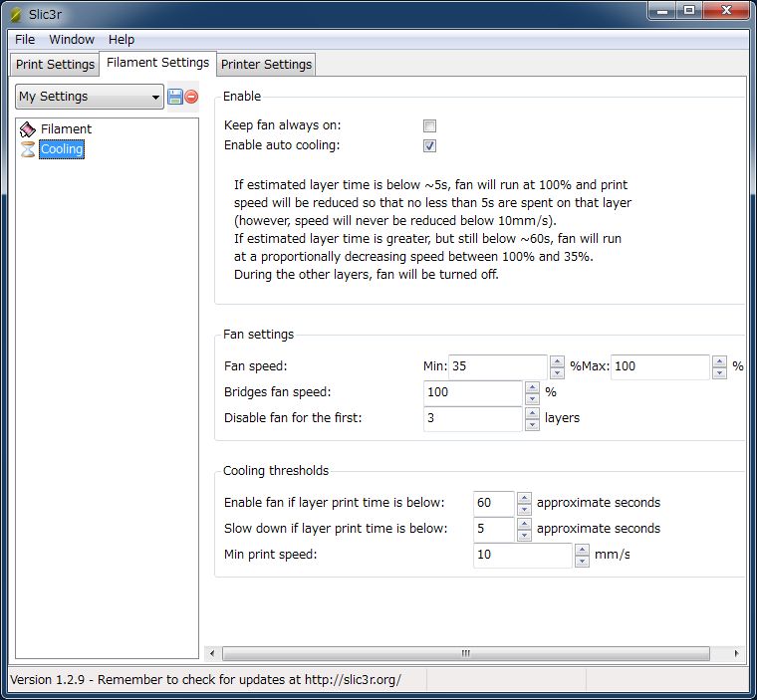Switch to Print Settings tab
The height and width of the screenshot is (700, 757).
(x=55, y=64)
